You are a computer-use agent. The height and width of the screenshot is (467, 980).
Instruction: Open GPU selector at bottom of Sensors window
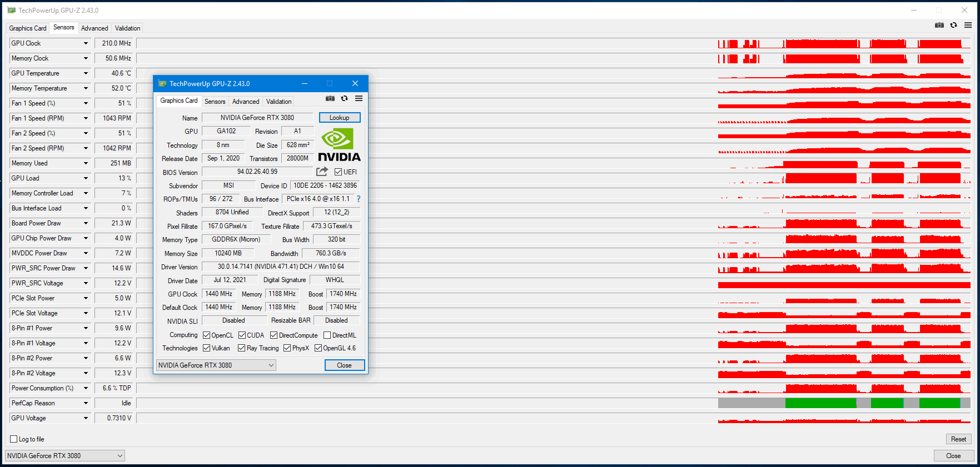(65, 456)
